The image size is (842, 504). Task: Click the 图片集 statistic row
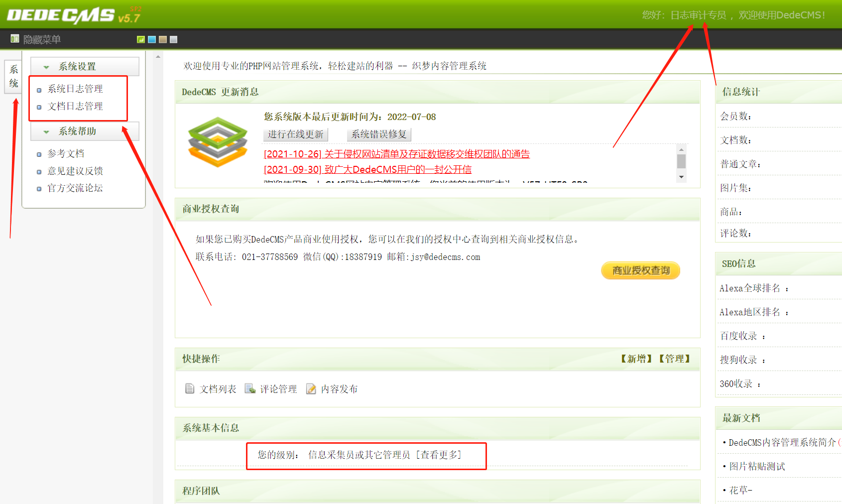click(779, 188)
